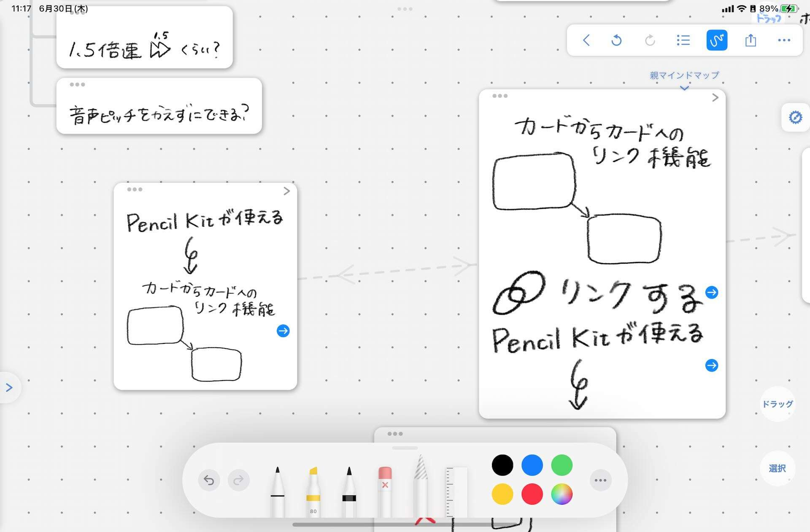The width and height of the screenshot is (810, 532).
Task: Tap blue arrow link on small Pencil Kit card
Action: point(283,331)
